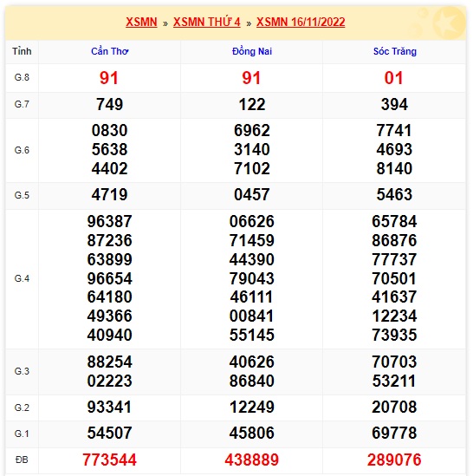Click G.1 number 54507
The image size is (473, 476).
109,433
